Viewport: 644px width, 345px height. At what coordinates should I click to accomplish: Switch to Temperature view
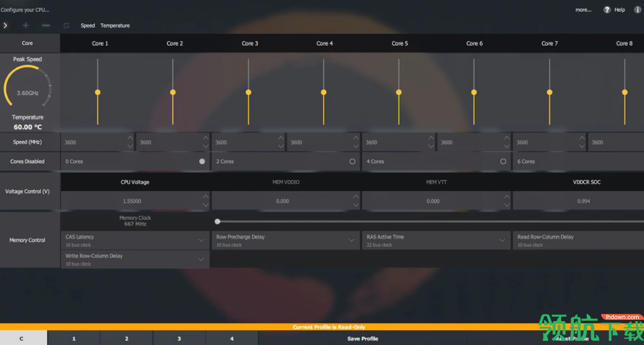coord(115,25)
